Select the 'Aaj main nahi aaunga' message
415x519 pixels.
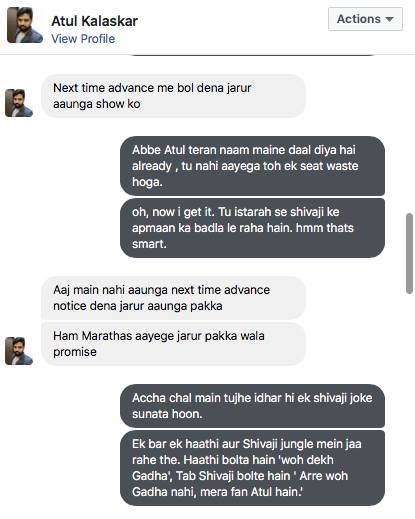coord(173,298)
